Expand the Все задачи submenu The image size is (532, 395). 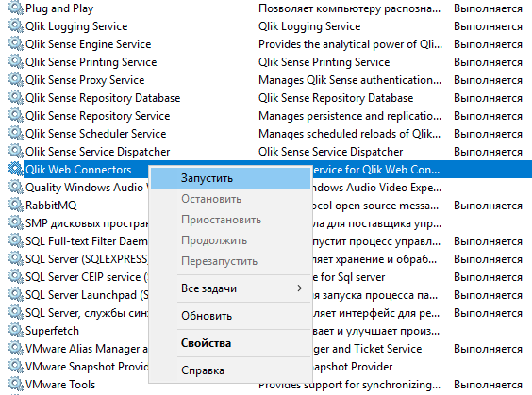230,288
